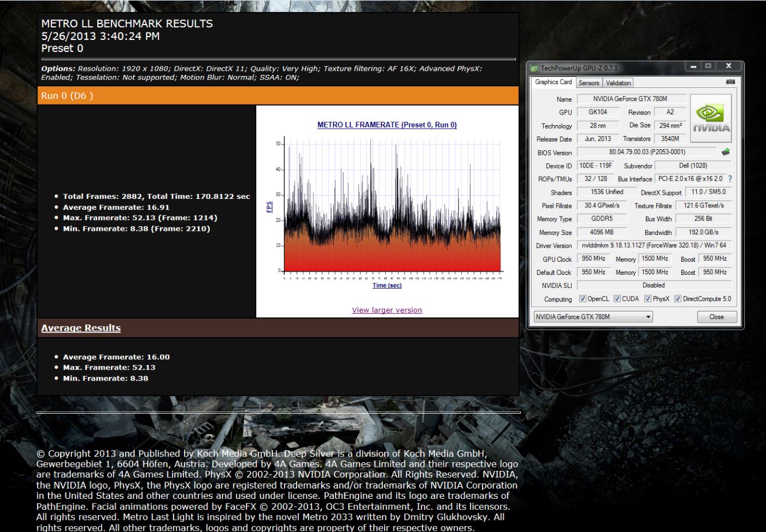This screenshot has width=766, height=532.
Task: Click the Driver Version field with ForceWare 320.18
Action: click(x=654, y=245)
